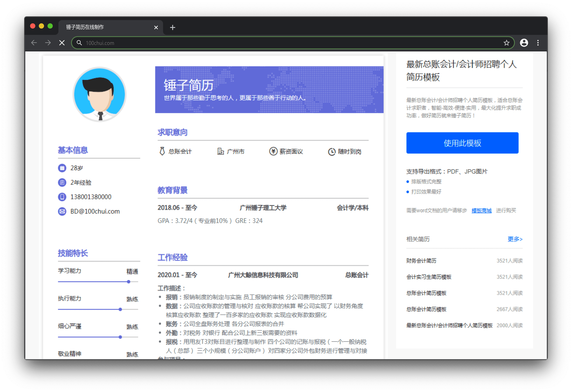Image resolution: width=572 pixels, height=392 pixels.
Task: Click the 打印效果最好 bullet item
Action: [x=426, y=192]
